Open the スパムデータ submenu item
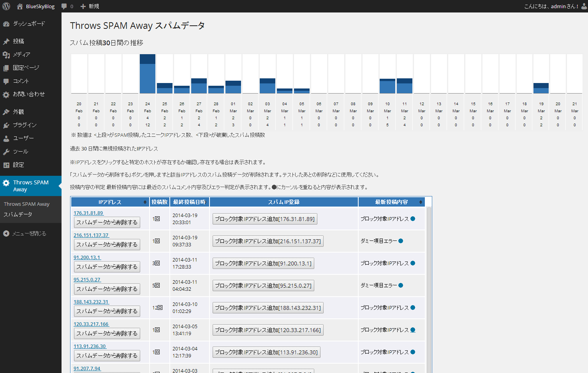Image resolution: width=588 pixels, height=373 pixels. point(18,214)
